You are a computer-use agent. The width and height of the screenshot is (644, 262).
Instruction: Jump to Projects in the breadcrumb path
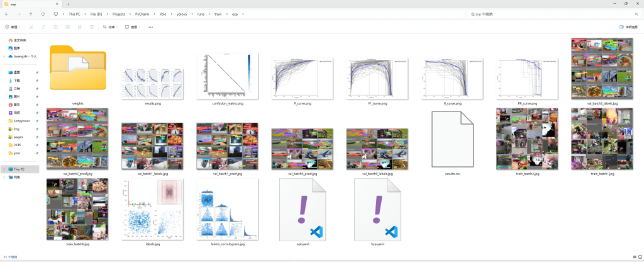[119, 14]
